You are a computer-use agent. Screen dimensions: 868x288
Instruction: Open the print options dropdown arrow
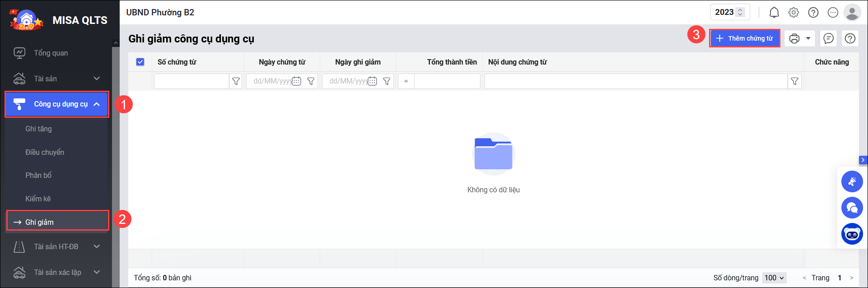[808, 39]
